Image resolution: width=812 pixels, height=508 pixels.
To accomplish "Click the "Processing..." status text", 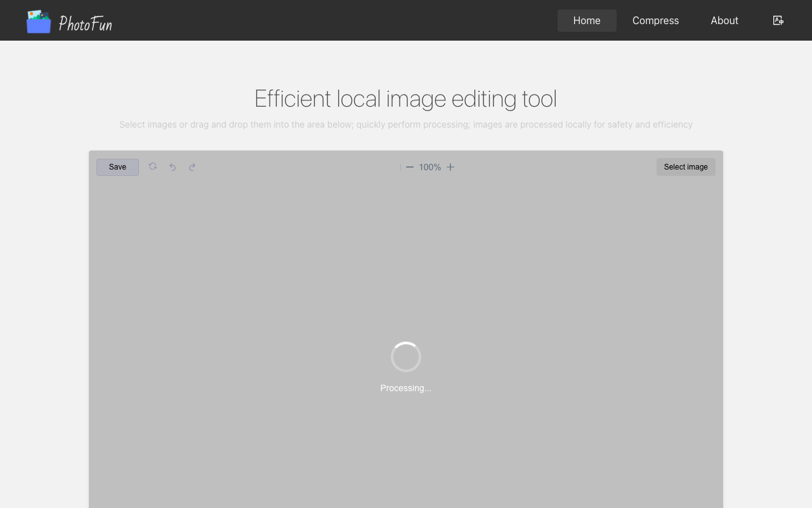I will [406, 388].
